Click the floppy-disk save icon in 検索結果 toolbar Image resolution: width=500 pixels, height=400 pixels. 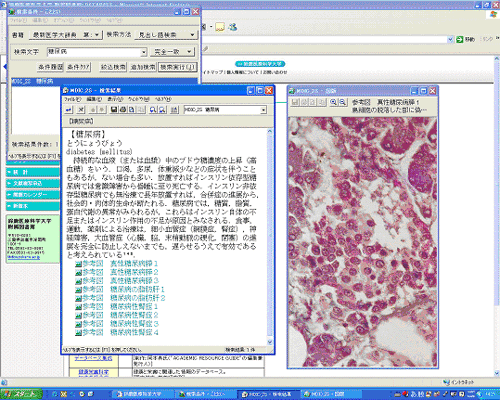(x=114, y=110)
